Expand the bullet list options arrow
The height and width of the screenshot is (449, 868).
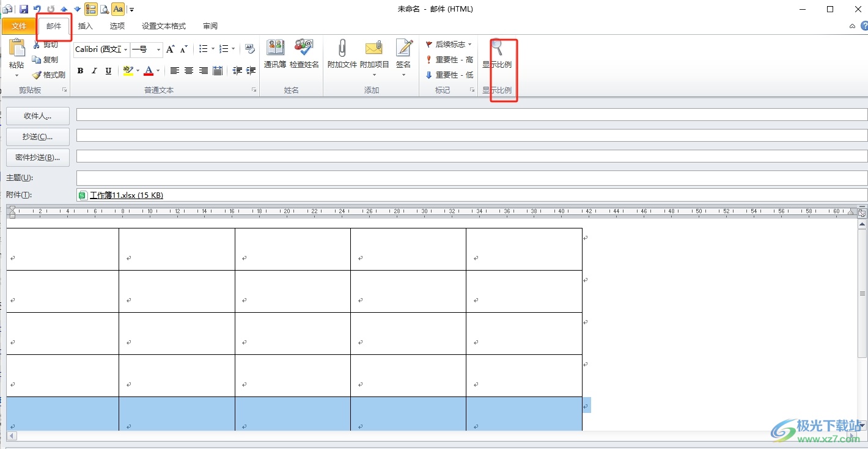click(213, 49)
